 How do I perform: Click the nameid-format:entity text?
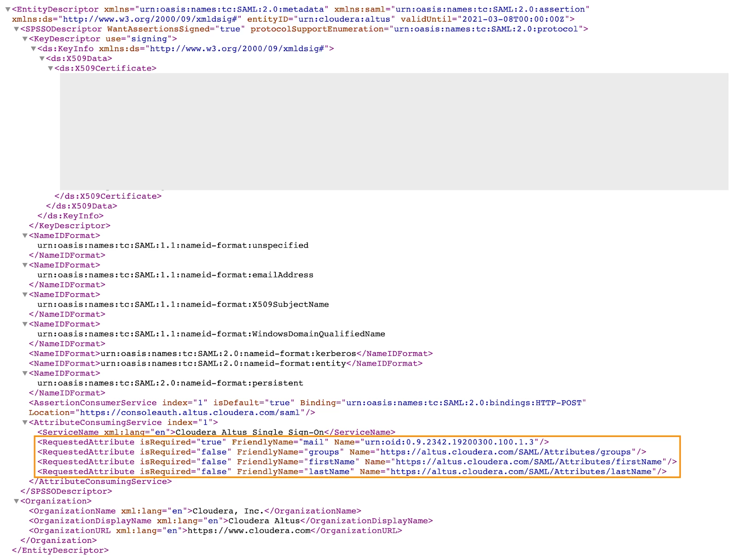pyautogui.click(x=223, y=364)
